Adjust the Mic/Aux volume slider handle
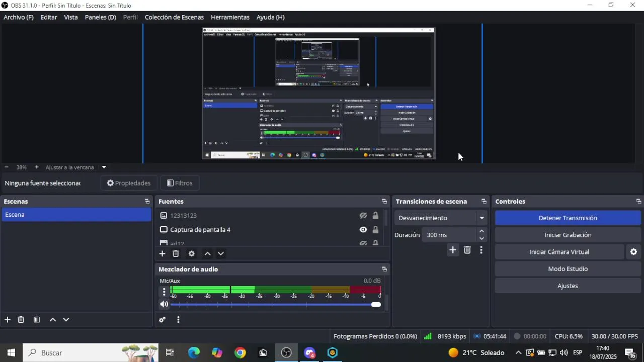 (376, 304)
